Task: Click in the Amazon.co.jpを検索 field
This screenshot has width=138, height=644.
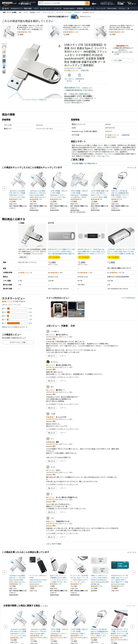Action: point(64,3)
